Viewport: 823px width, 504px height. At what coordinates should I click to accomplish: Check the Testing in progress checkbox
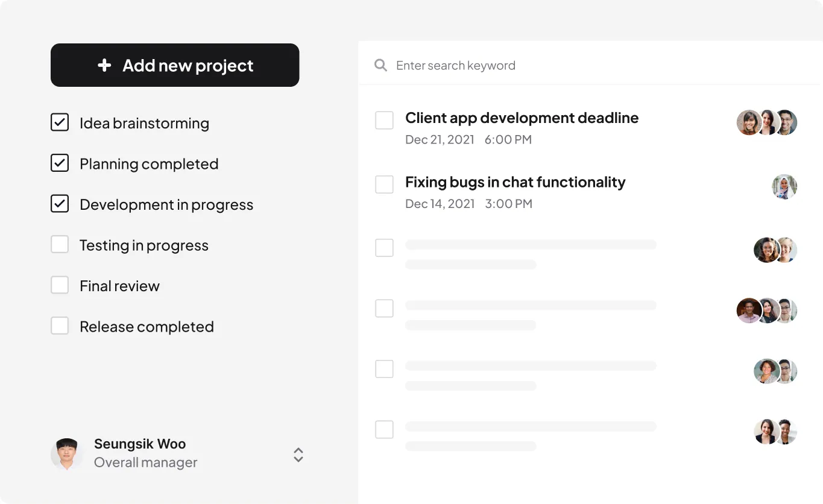click(x=60, y=244)
